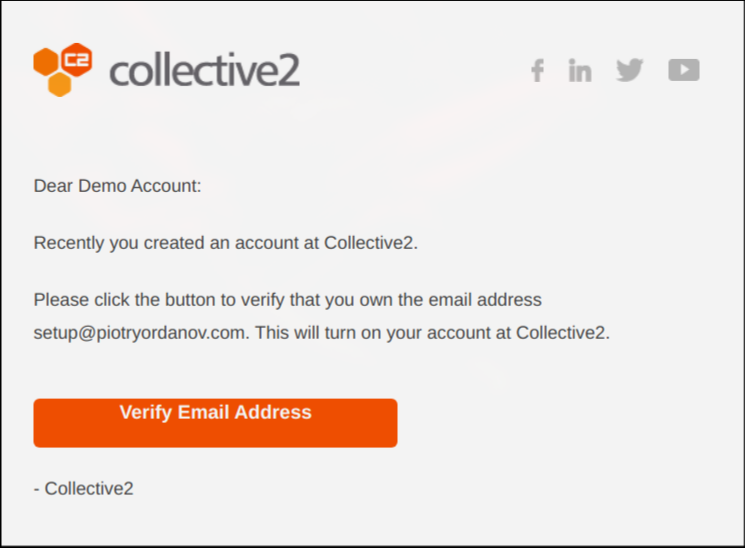Click "Collective2" after "turn on your account"
The height and width of the screenshot is (548, 745).
click(561, 333)
